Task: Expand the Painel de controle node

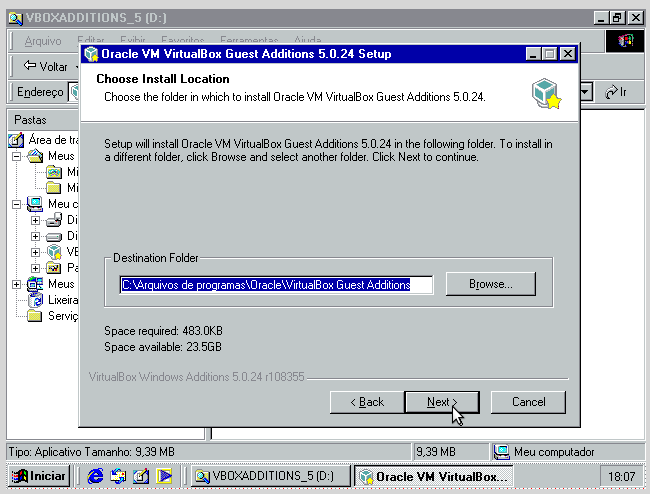Action: (35, 268)
